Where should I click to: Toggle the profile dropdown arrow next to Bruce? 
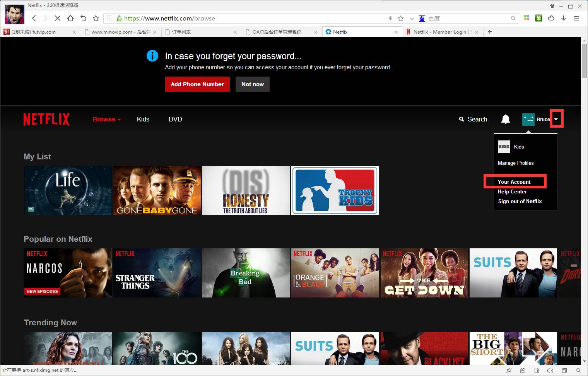pos(556,119)
